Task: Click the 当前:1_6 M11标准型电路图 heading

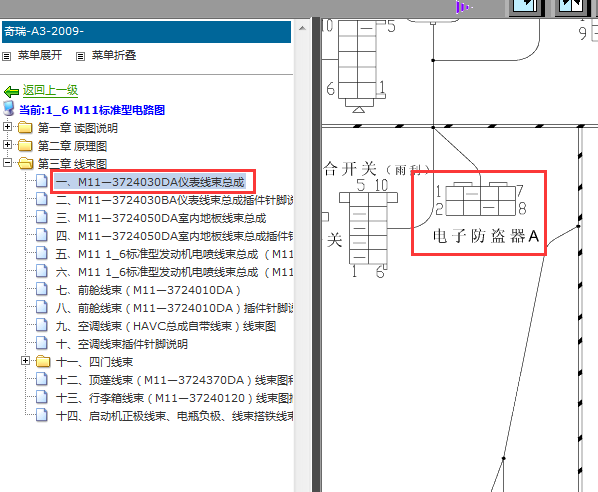Action: coord(92,110)
